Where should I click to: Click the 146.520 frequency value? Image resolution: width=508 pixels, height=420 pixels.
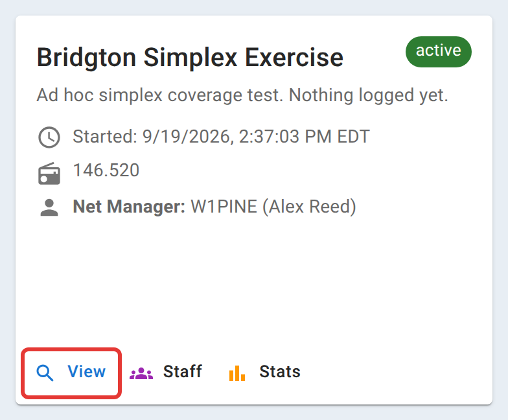pos(106,170)
